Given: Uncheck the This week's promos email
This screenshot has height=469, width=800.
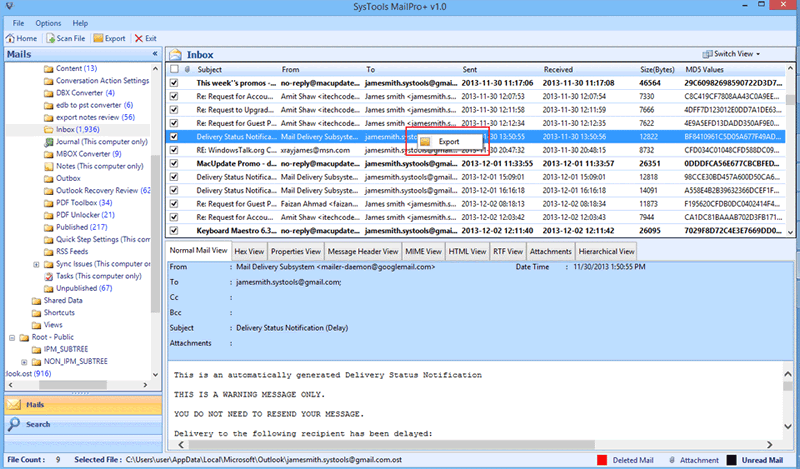Looking at the screenshot, I should pos(174,83).
